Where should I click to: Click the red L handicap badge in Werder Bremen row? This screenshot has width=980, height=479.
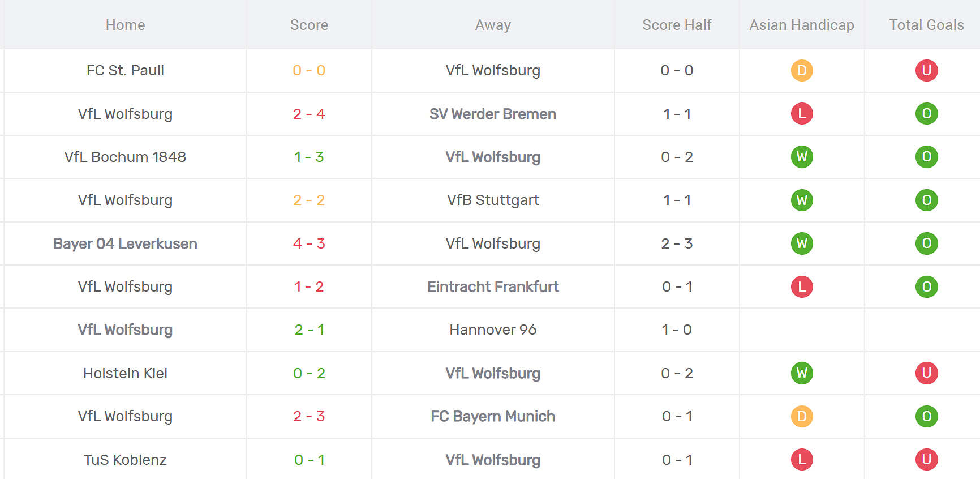pyautogui.click(x=802, y=114)
